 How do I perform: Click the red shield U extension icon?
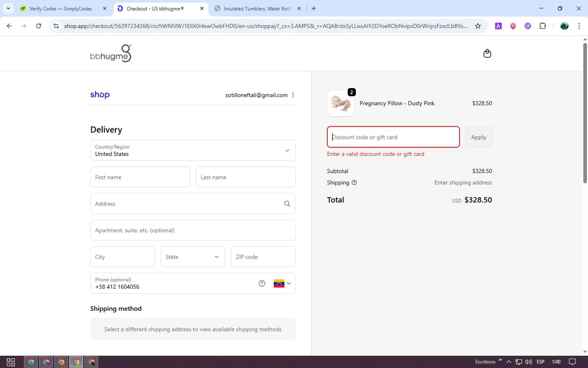tap(513, 26)
